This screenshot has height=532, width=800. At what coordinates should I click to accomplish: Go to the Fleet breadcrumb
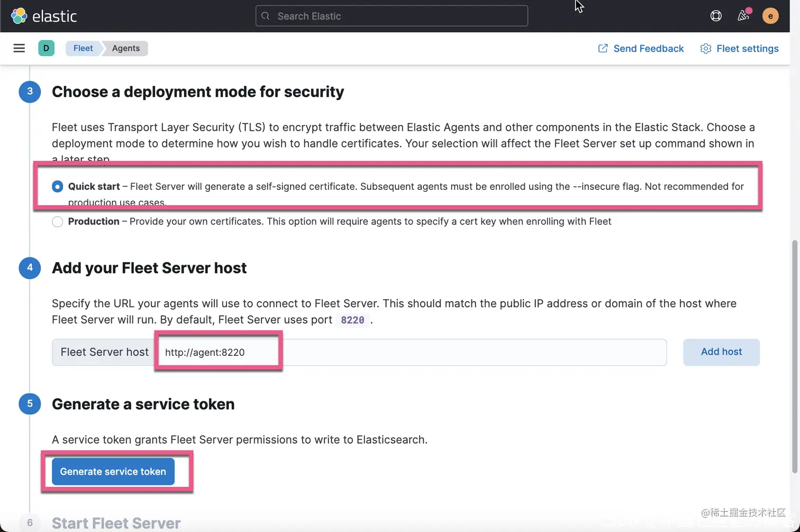coord(83,48)
